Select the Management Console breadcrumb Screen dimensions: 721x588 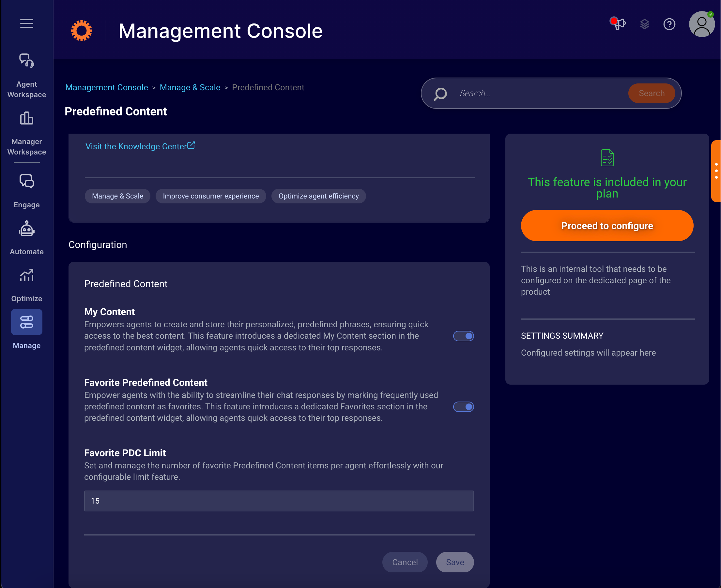tap(107, 87)
